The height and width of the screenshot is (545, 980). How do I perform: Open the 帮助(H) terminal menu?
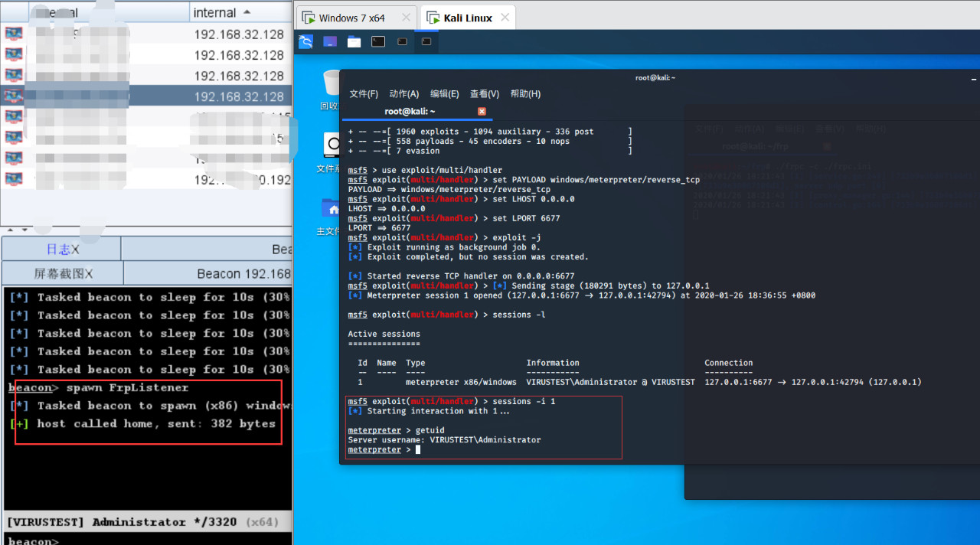[525, 94]
